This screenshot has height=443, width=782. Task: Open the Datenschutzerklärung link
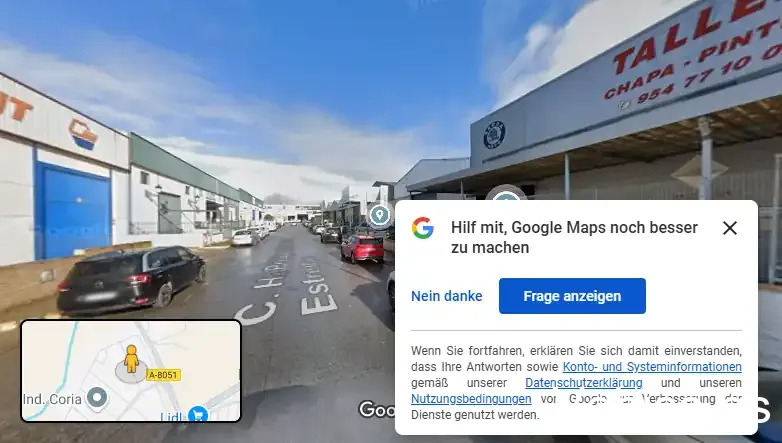coord(584,383)
